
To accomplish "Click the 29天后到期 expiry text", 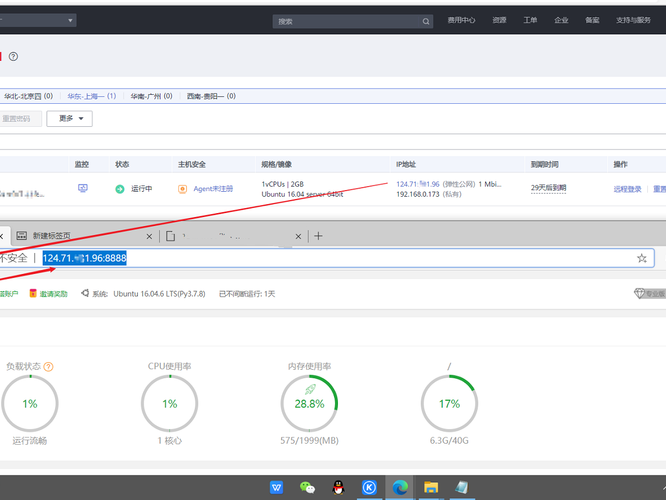I will pos(548,188).
